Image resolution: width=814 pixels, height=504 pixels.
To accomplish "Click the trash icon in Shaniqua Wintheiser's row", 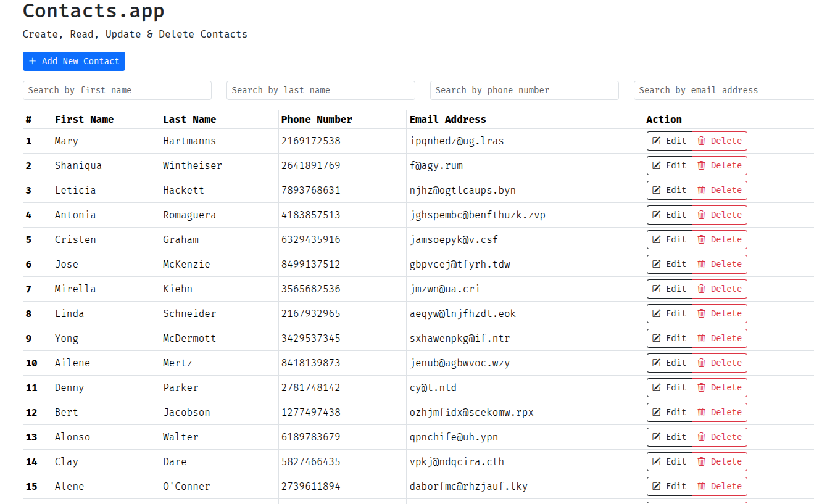I will click(701, 165).
